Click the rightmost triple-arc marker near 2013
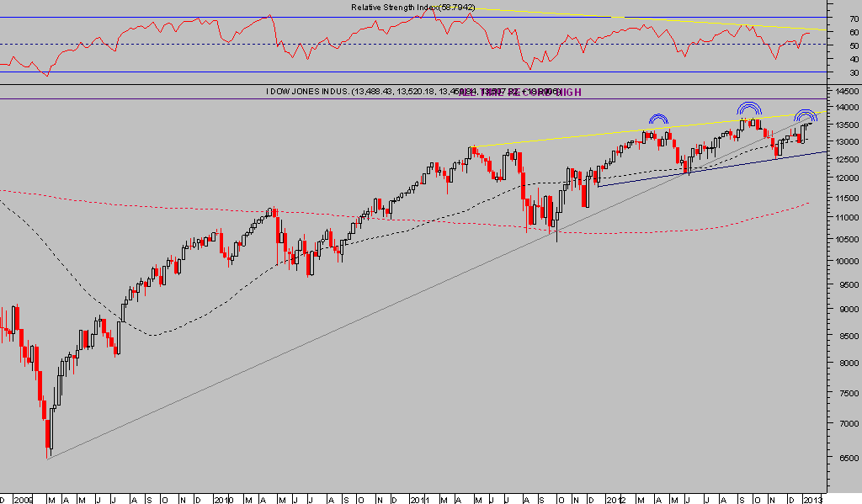862x504 pixels. tap(806, 115)
